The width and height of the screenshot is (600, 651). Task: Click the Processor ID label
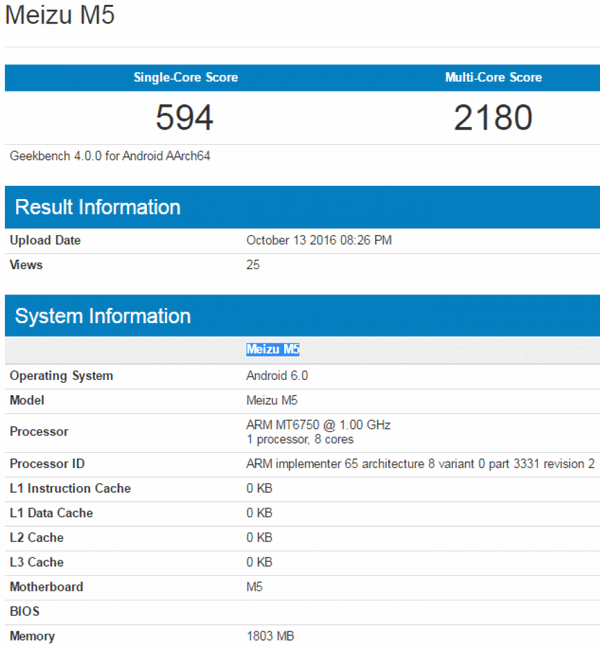47,464
